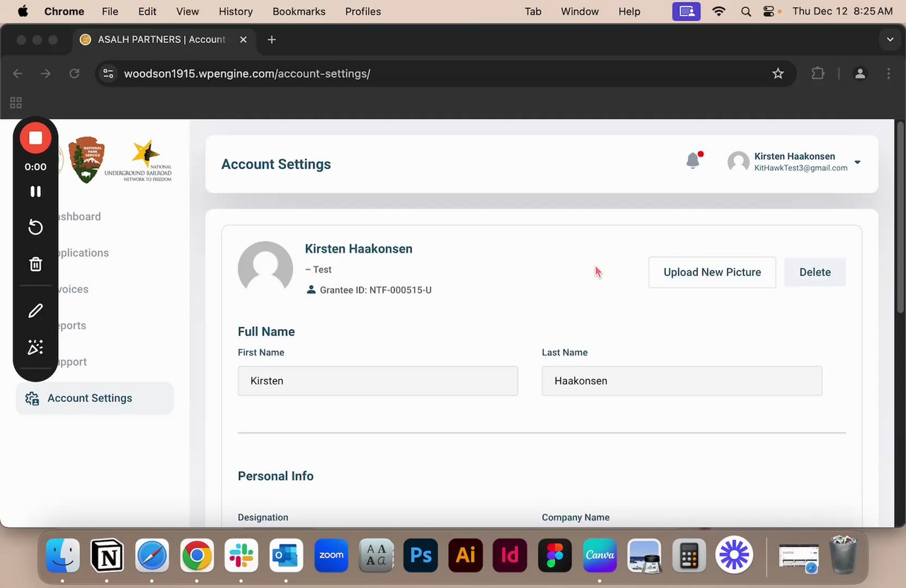Viewport: 906px width, 588px height.
Task: Open InDesign from the Dock
Action: pyautogui.click(x=510, y=555)
